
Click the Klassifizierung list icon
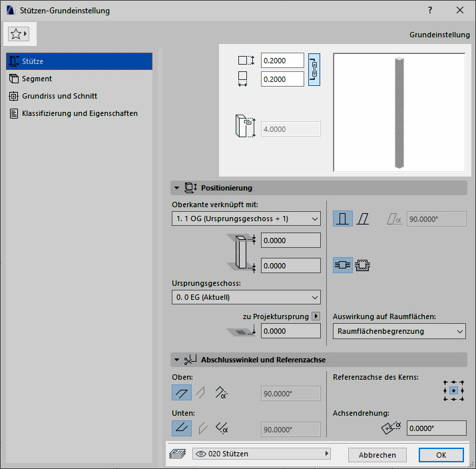[14, 113]
